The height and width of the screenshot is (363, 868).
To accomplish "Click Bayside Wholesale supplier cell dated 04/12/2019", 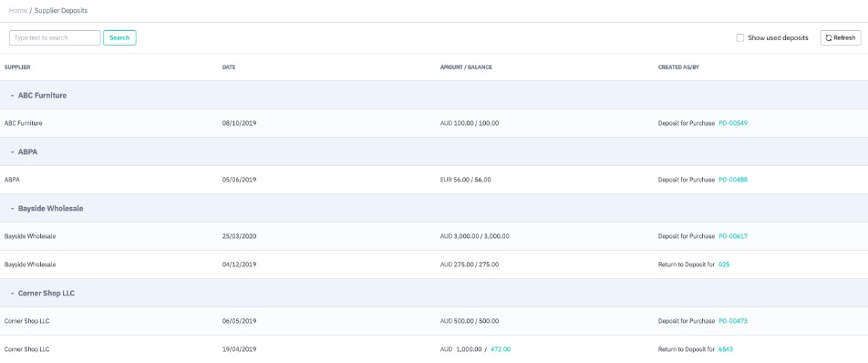I will click(30, 264).
